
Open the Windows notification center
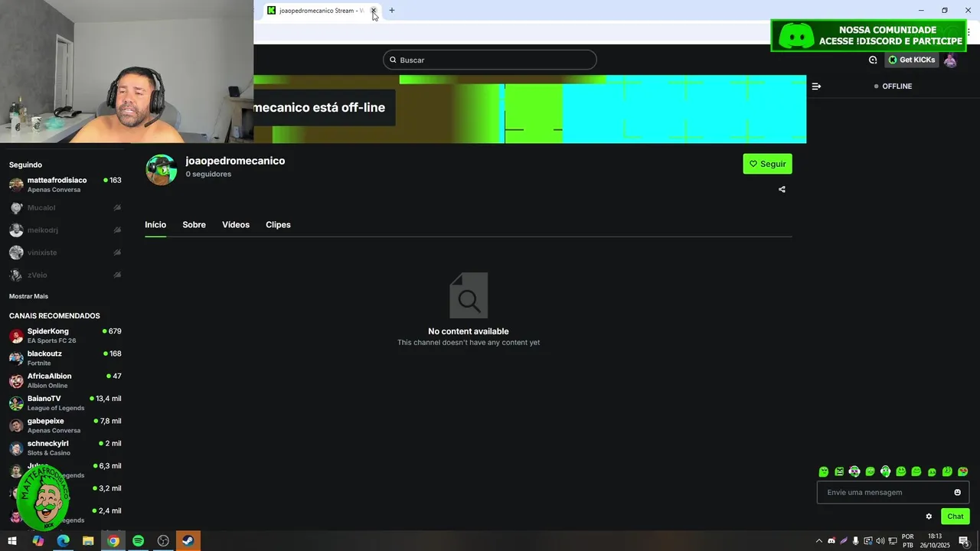[x=964, y=541]
